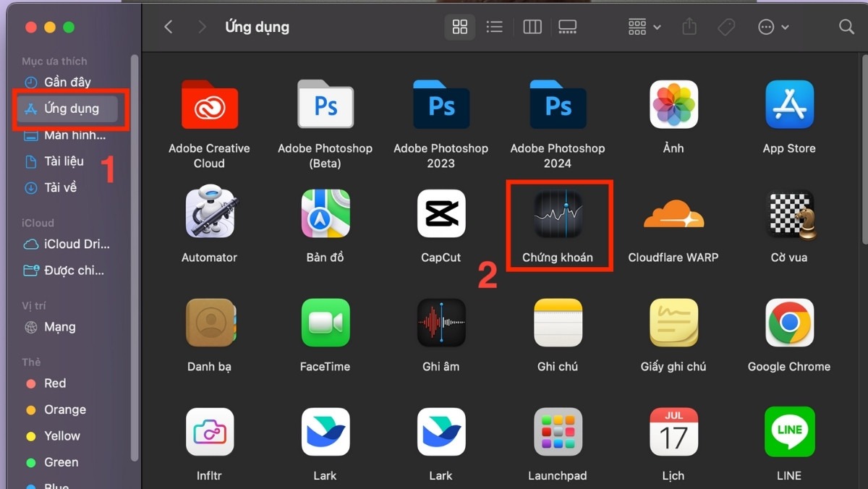Click the Thẻ section header
This screenshot has width=868, height=489.
click(x=31, y=362)
